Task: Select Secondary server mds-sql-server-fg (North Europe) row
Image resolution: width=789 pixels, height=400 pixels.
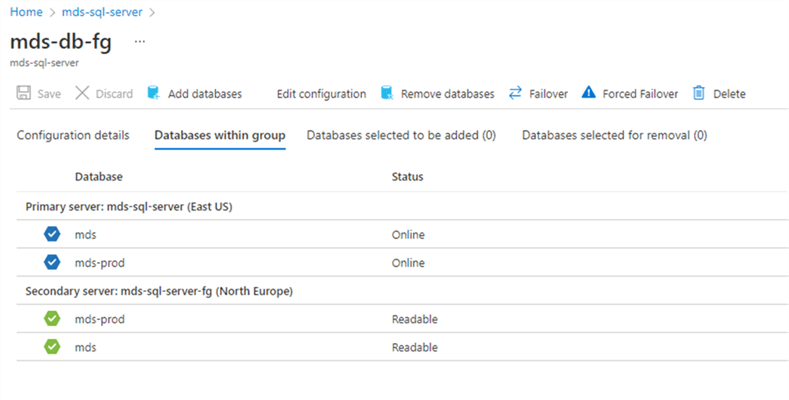Action: 403,291
